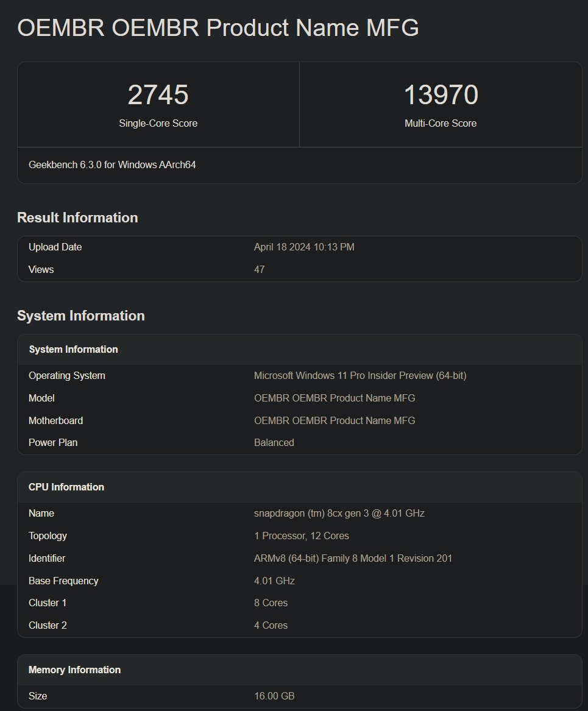Click the Cluster 1 value 8 Cores
Viewport: 588px width, 711px height.
coord(271,603)
